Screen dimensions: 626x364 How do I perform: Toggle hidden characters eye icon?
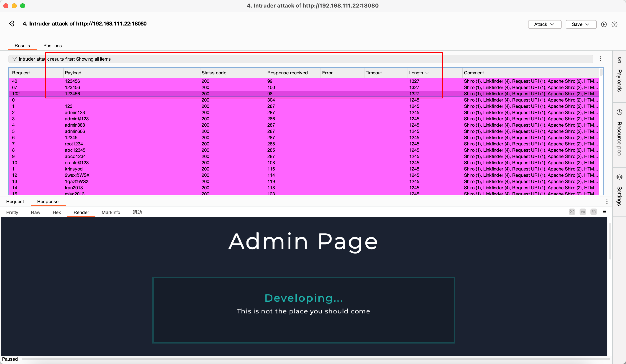[x=572, y=212]
